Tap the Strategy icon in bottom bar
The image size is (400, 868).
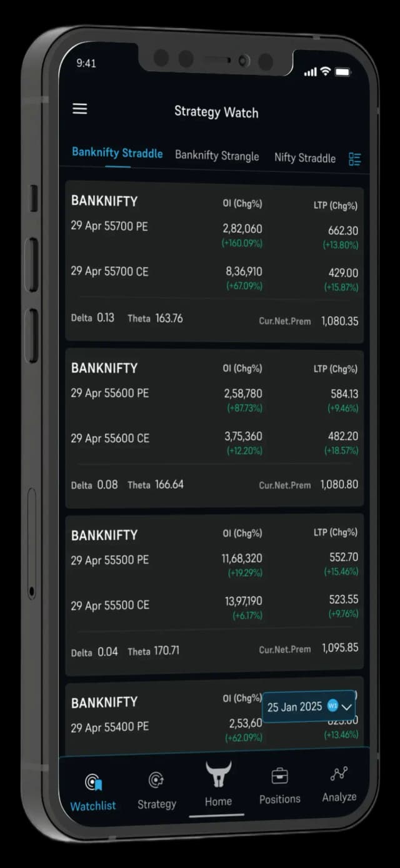click(156, 779)
